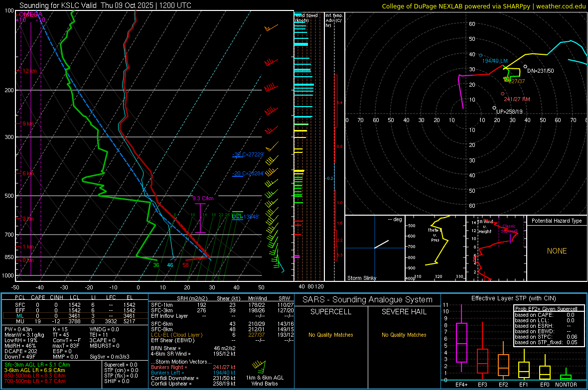Click 3-6km AGL LR = 6.9 C/km
The width and height of the screenshot is (588, 390).
pos(35,370)
